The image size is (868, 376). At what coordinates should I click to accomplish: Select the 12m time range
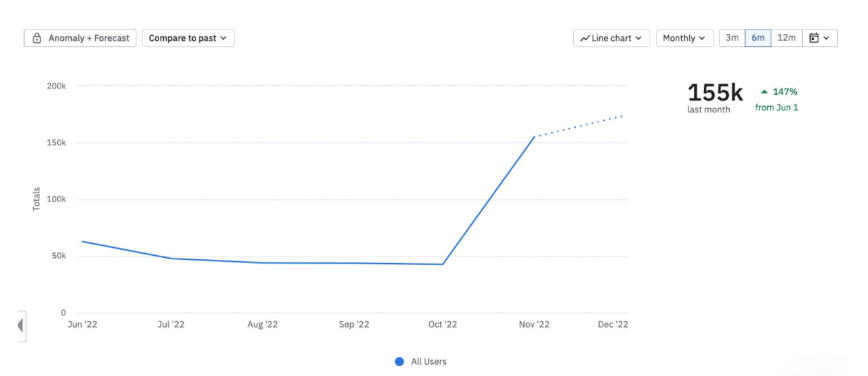click(786, 38)
